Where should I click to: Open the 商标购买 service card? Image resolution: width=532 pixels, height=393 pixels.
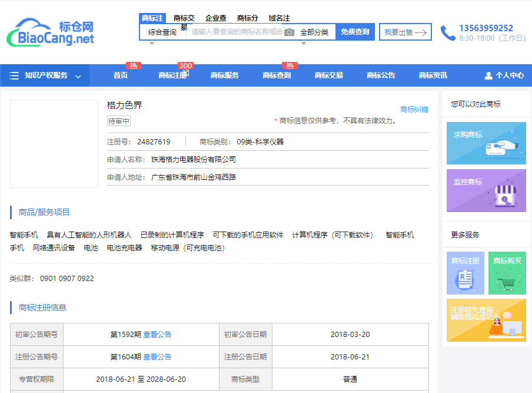pos(507,273)
